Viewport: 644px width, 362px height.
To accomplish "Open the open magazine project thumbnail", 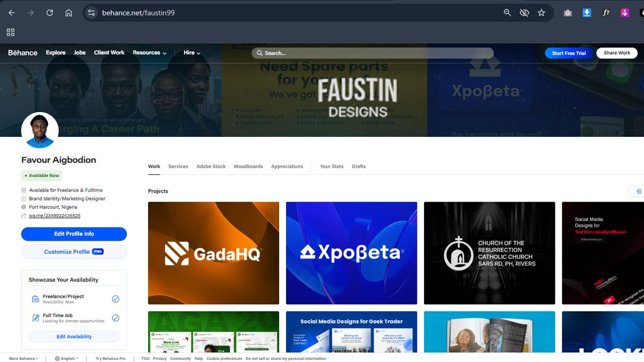I will click(489, 331).
